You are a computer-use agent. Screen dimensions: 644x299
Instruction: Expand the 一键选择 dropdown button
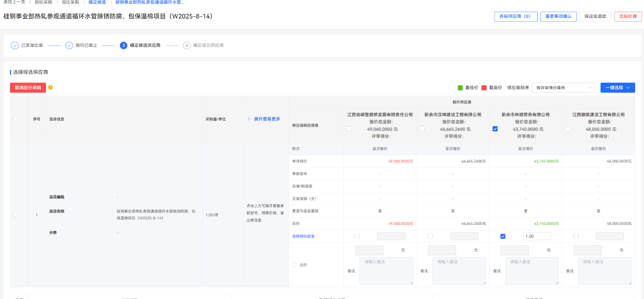(x=617, y=88)
